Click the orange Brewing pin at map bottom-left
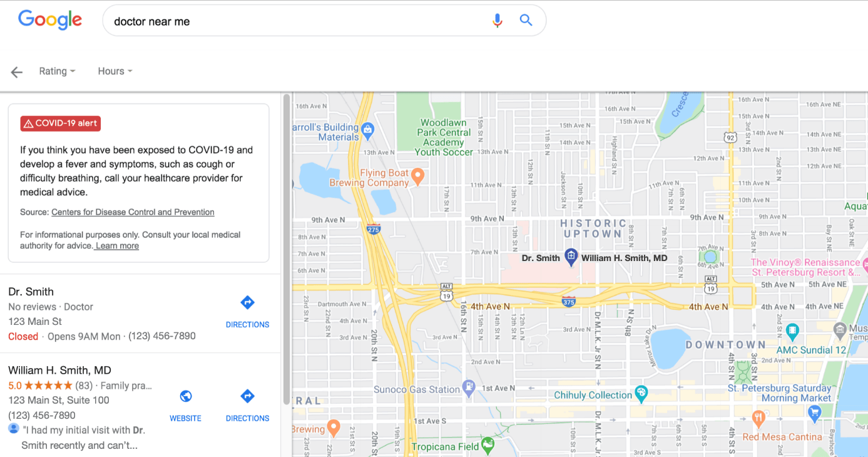Image resolution: width=868 pixels, height=457 pixels. [x=334, y=428]
